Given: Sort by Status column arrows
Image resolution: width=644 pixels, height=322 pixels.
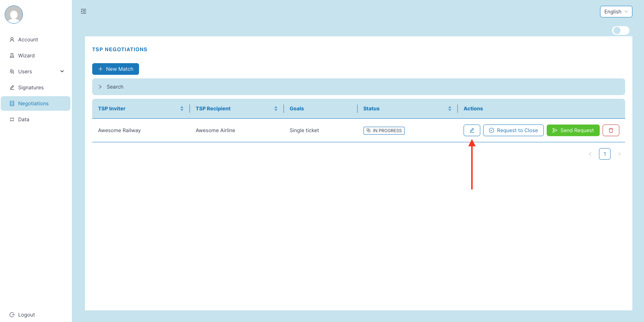Looking at the screenshot, I should tap(449, 109).
